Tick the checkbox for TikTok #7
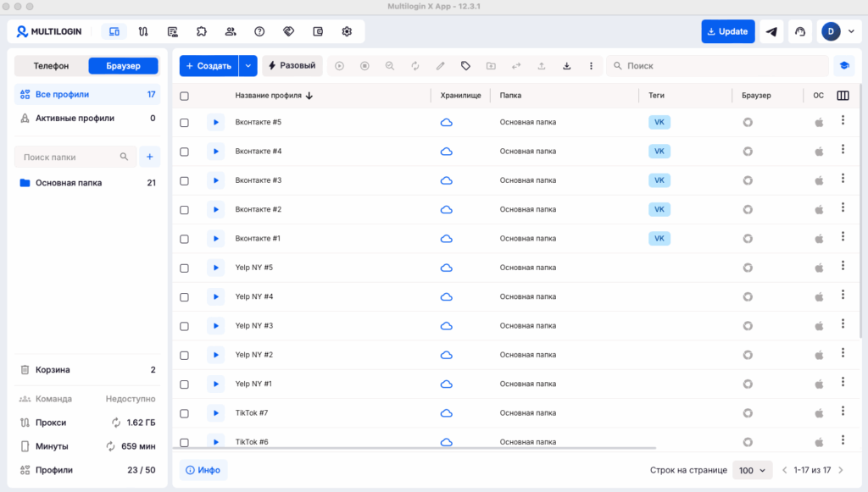 pyautogui.click(x=184, y=413)
